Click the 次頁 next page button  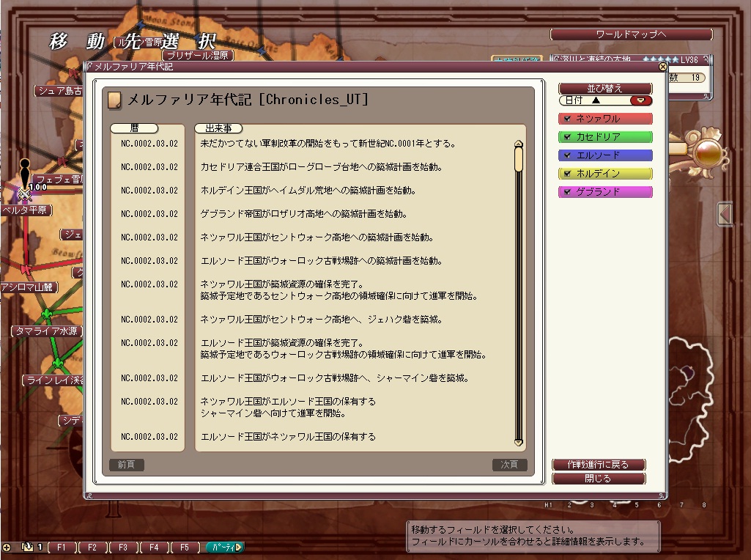pos(510,465)
